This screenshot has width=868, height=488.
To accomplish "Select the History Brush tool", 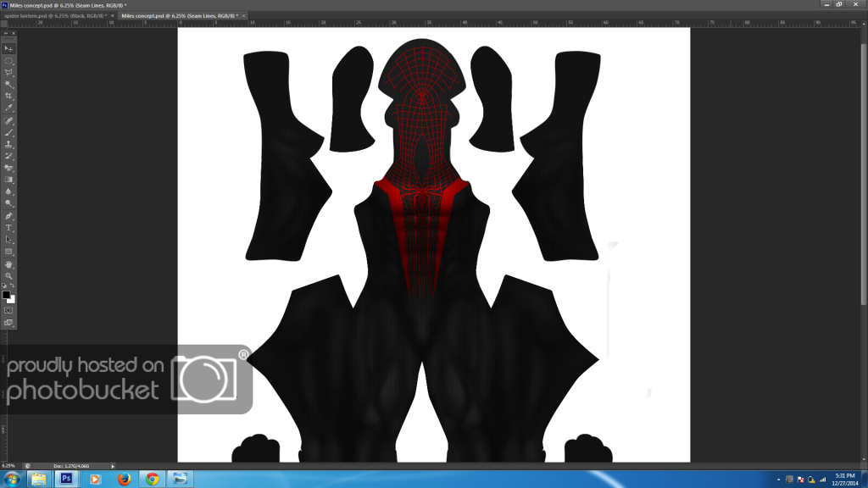I will click(x=8, y=156).
